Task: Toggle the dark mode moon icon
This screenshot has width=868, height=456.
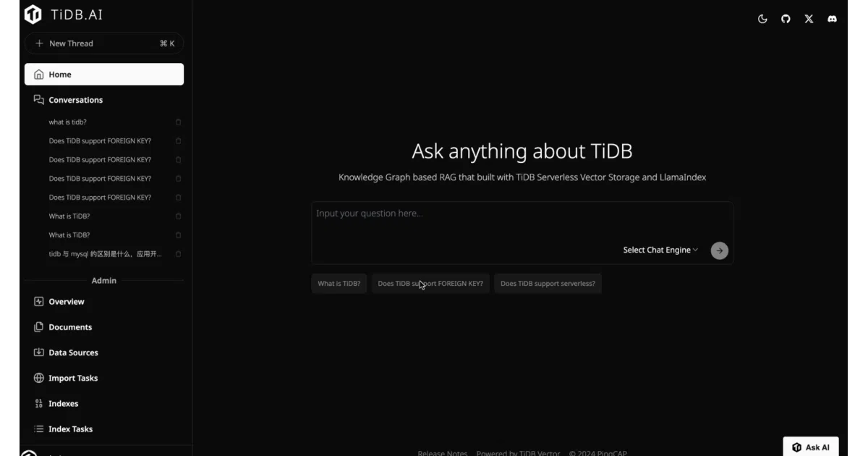Action: 762,19
